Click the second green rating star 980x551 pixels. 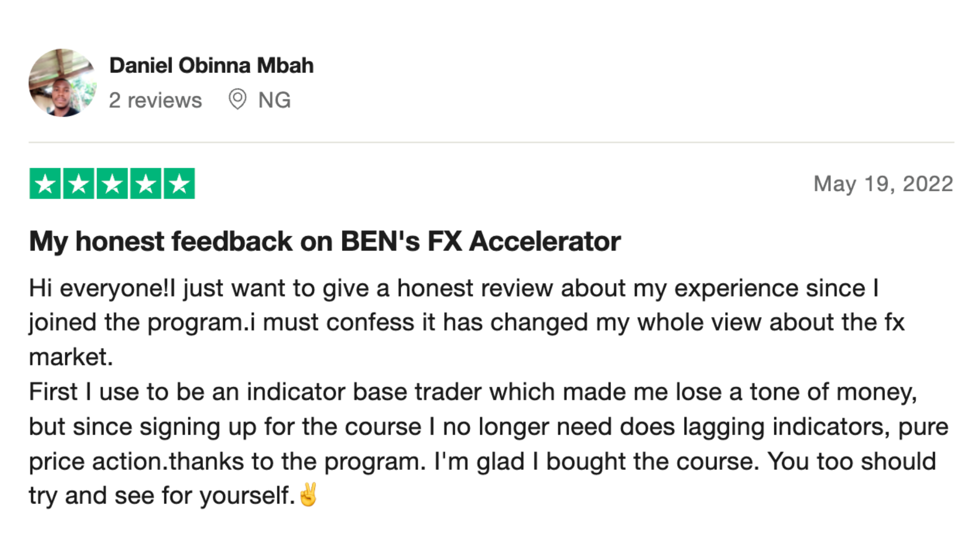79,183
